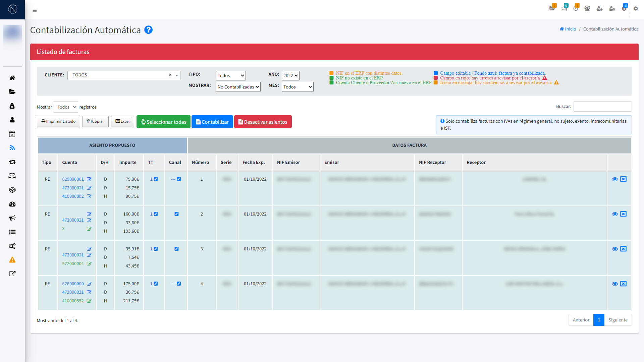
Task: Toggle the hamburger menu at top
Action: (35, 10)
